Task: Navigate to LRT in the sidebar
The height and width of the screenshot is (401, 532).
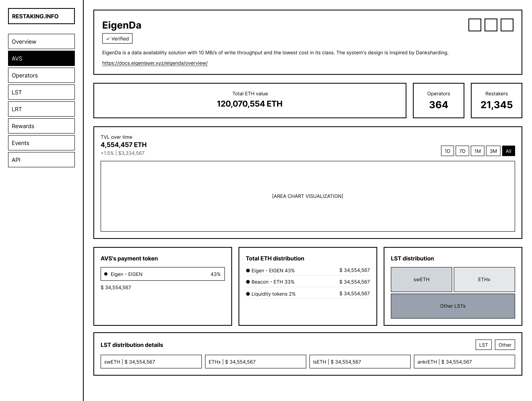Action: pos(41,109)
